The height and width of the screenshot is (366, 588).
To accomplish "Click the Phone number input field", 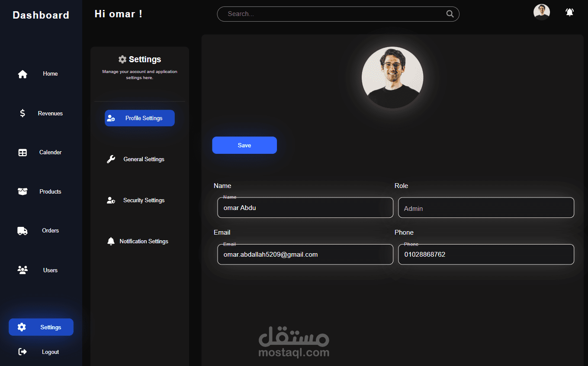I will coord(486,255).
